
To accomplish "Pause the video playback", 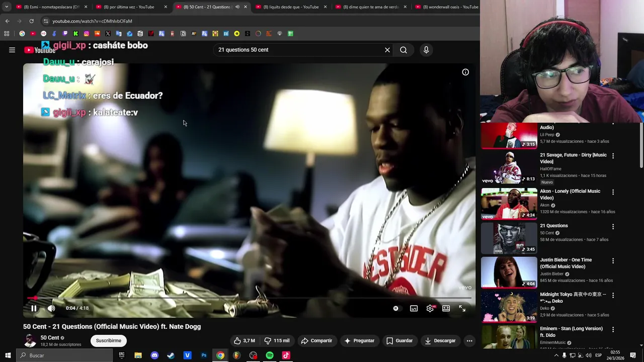I will (34, 308).
